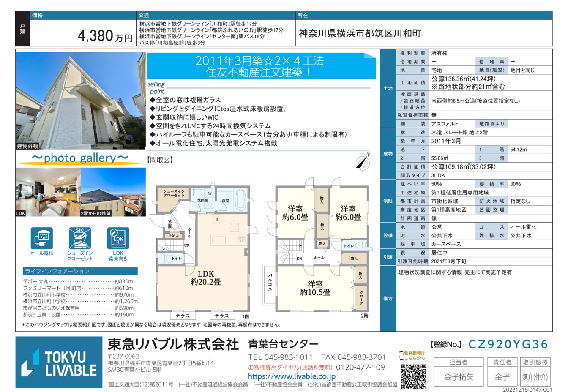The image size is (568, 392).
Task: Click the selling point label graphic
Action: coord(156,88)
